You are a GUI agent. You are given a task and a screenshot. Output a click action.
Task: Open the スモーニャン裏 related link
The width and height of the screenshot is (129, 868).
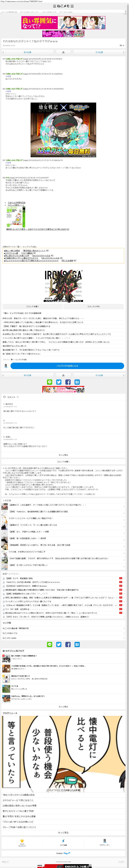pyautogui.click(x=11, y=253)
